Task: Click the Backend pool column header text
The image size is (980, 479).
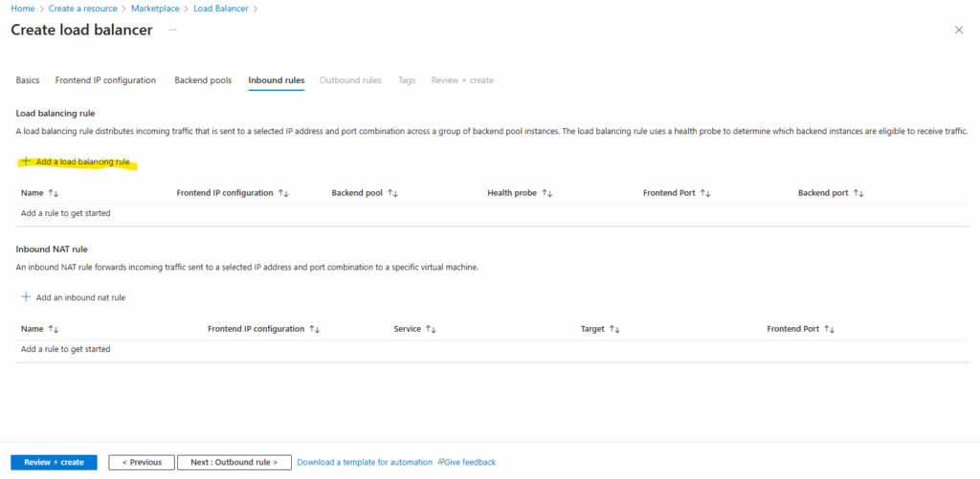Action: click(357, 193)
